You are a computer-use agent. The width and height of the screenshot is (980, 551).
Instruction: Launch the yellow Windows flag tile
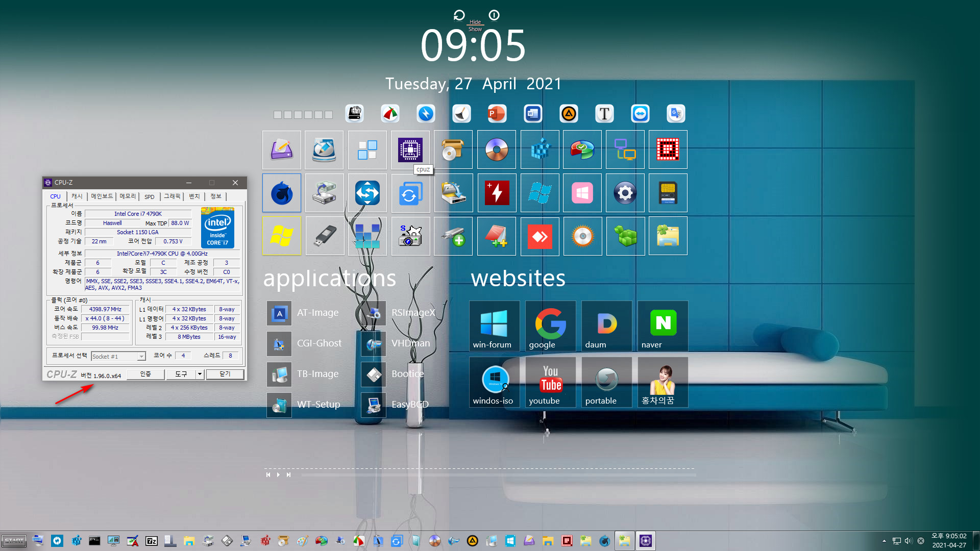click(x=282, y=236)
